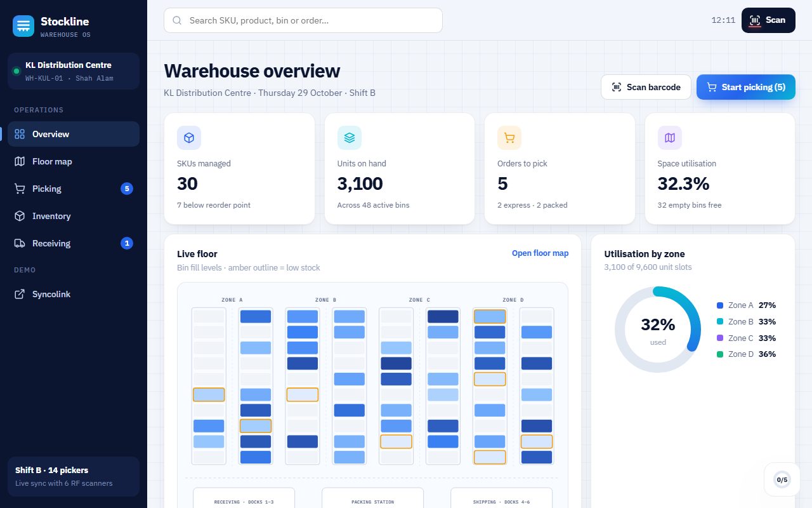
Task: Click the Zone D green legend swatch
Action: coord(720,354)
